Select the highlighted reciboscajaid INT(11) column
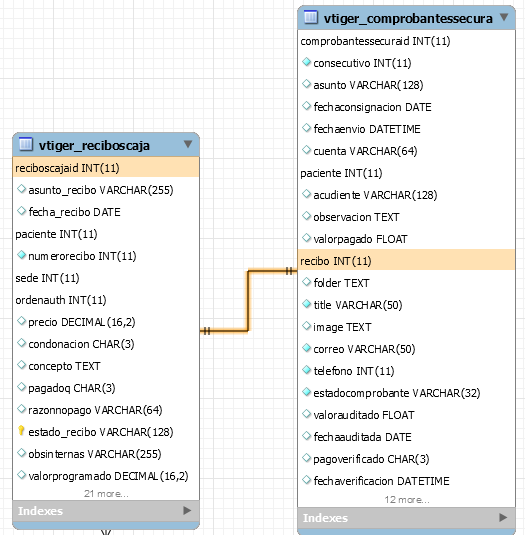The image size is (525, 535). click(x=106, y=168)
